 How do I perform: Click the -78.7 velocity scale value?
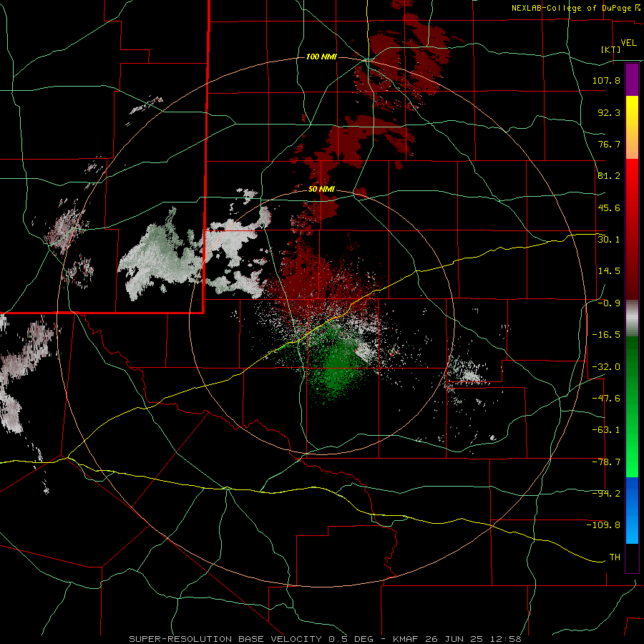click(606, 462)
